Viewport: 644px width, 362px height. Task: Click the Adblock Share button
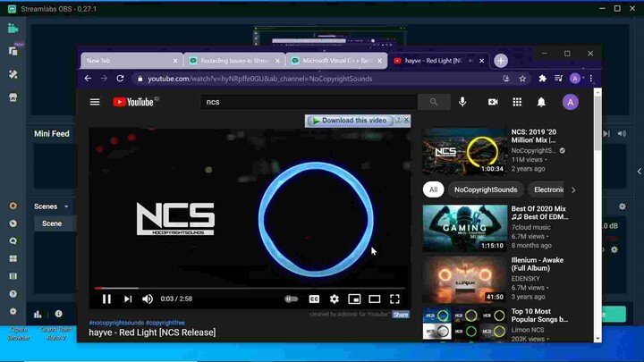(x=401, y=315)
